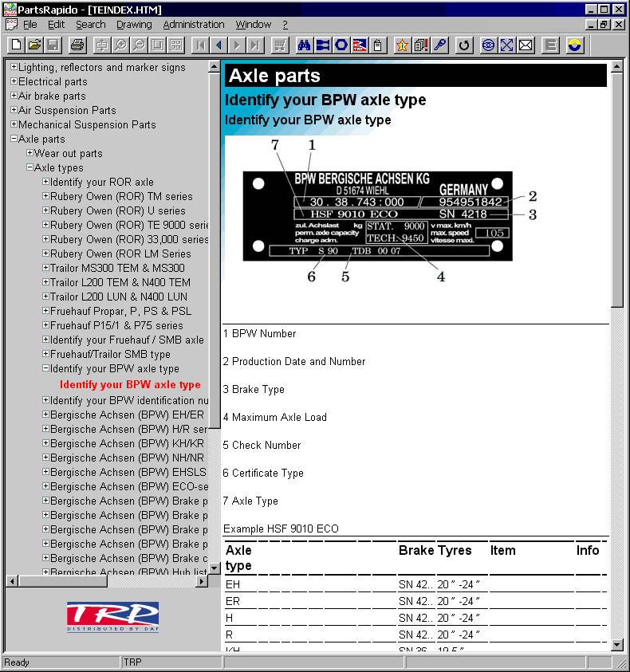Click the TRP Distributed by DAF logo

[x=112, y=617]
